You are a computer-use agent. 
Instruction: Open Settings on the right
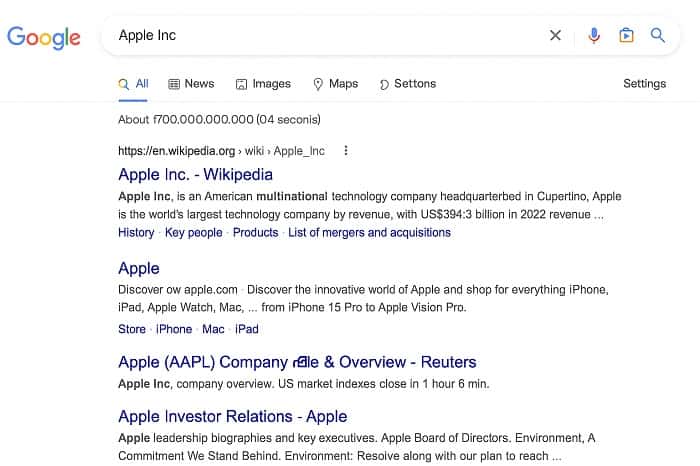[644, 84]
